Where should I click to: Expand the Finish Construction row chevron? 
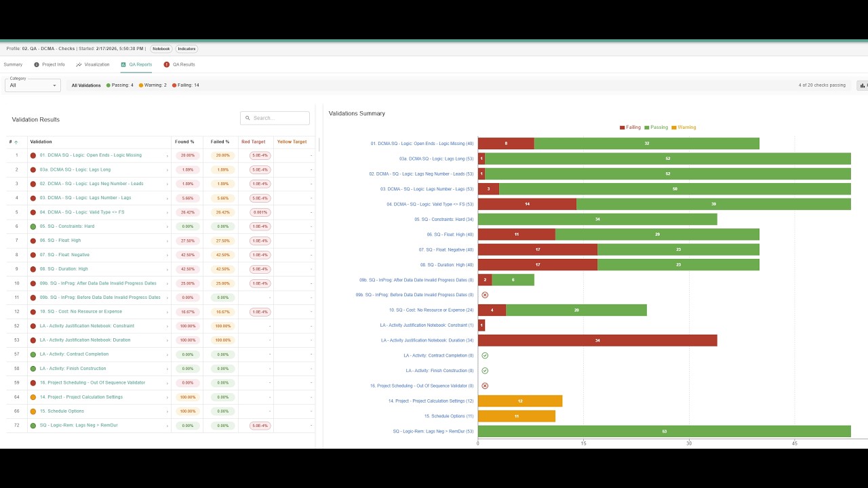click(167, 369)
